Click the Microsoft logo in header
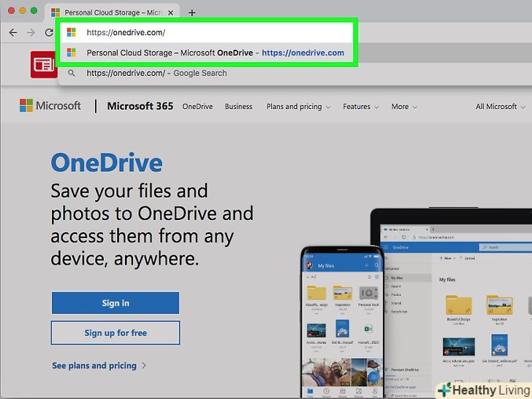 pyautogui.click(x=50, y=106)
